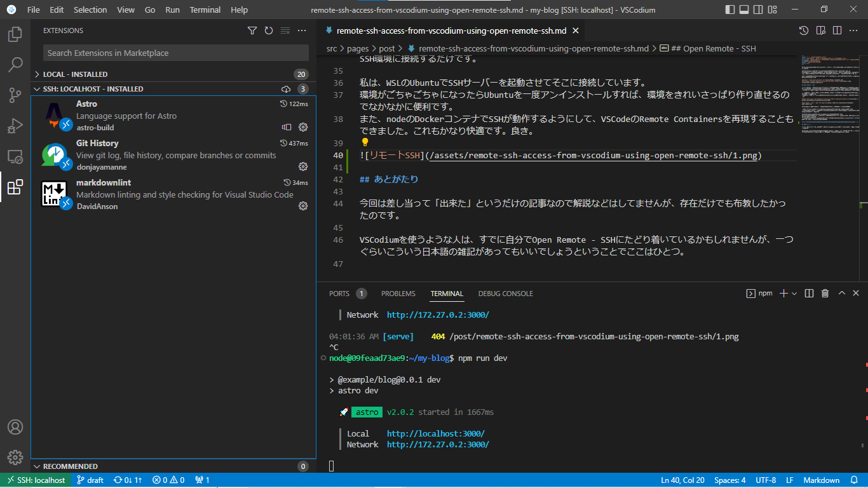
Task: Click the lightbulb code action on line 39
Action: (x=365, y=142)
